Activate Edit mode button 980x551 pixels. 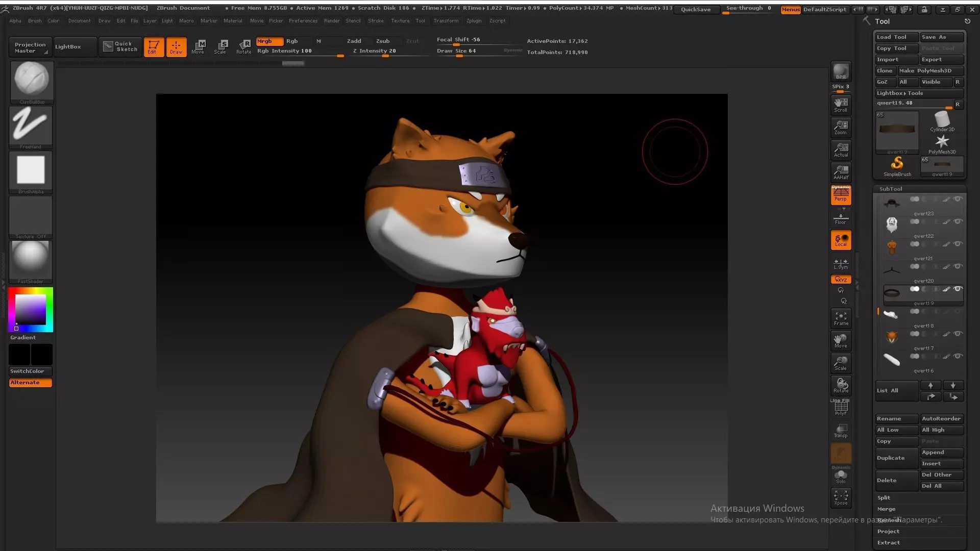coord(154,47)
